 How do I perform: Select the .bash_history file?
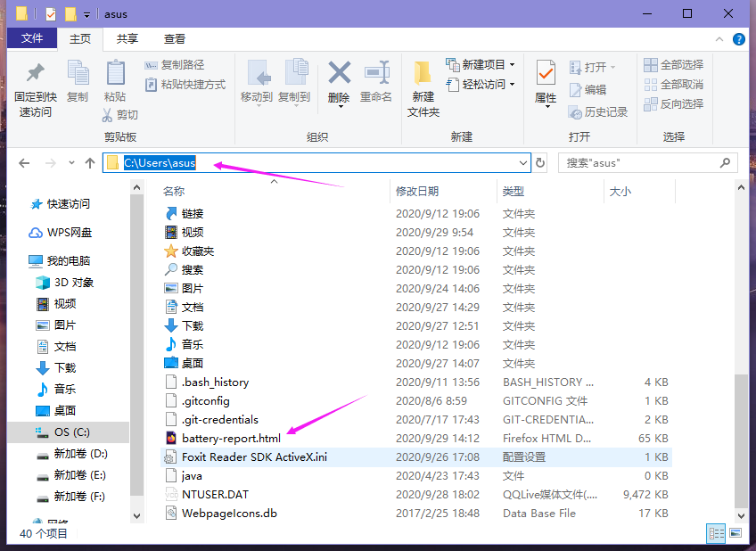tap(215, 382)
